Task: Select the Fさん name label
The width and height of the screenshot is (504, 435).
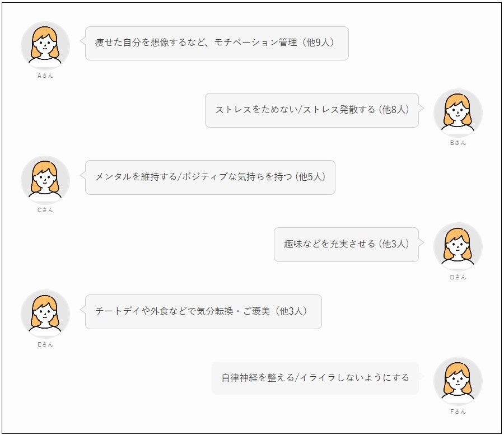Action: pyautogui.click(x=458, y=411)
